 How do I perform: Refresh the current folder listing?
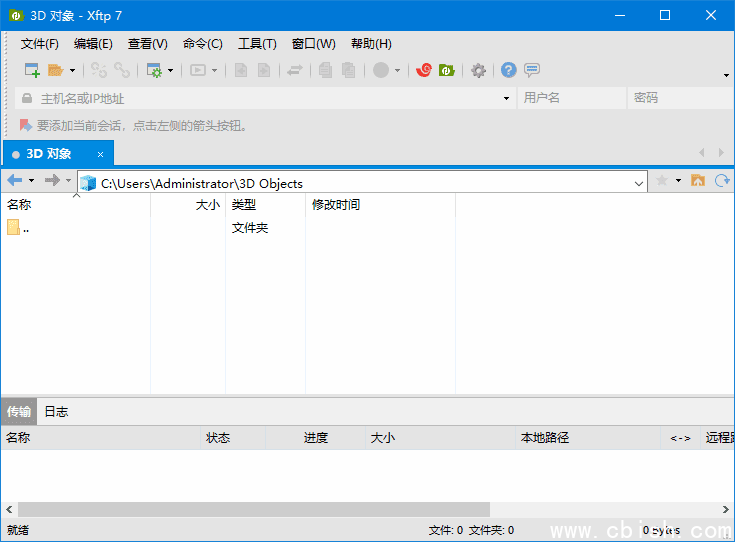[721, 181]
